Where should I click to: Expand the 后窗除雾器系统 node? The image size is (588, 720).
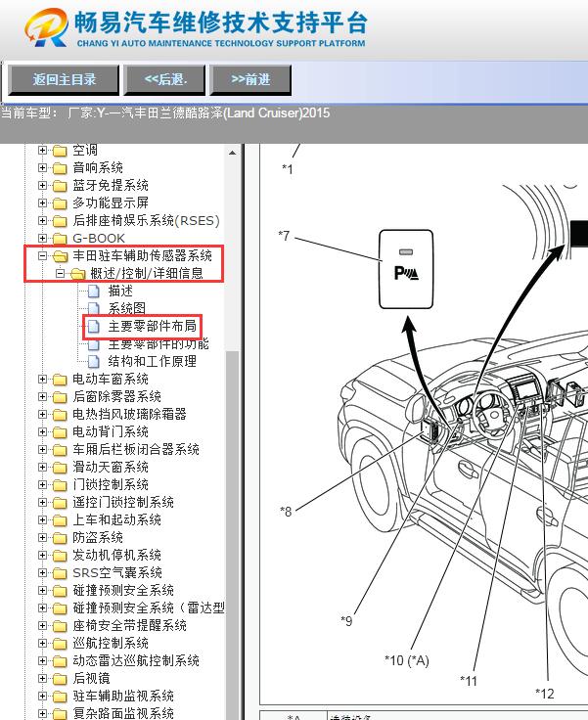tap(42, 396)
